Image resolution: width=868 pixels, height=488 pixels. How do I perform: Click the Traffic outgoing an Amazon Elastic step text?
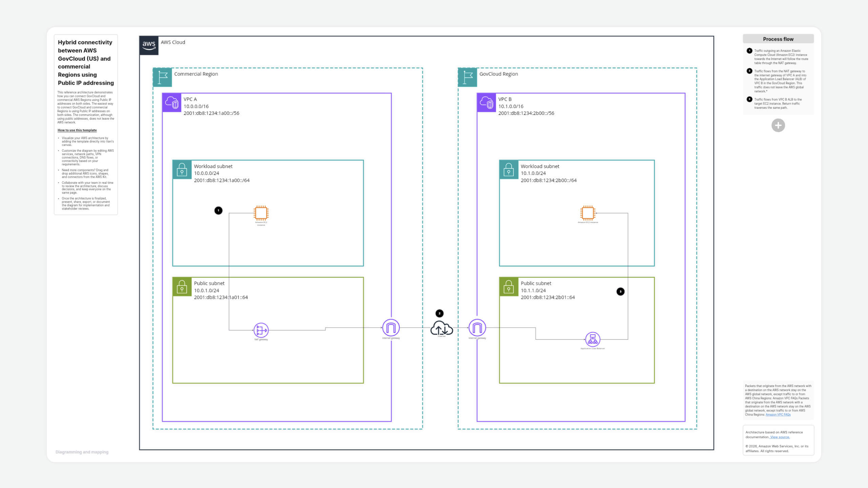781,57
